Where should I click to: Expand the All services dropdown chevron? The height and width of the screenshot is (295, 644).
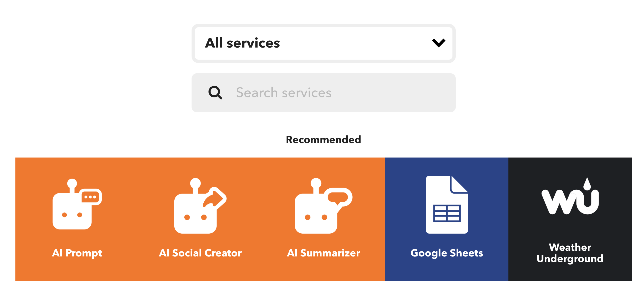tap(439, 43)
